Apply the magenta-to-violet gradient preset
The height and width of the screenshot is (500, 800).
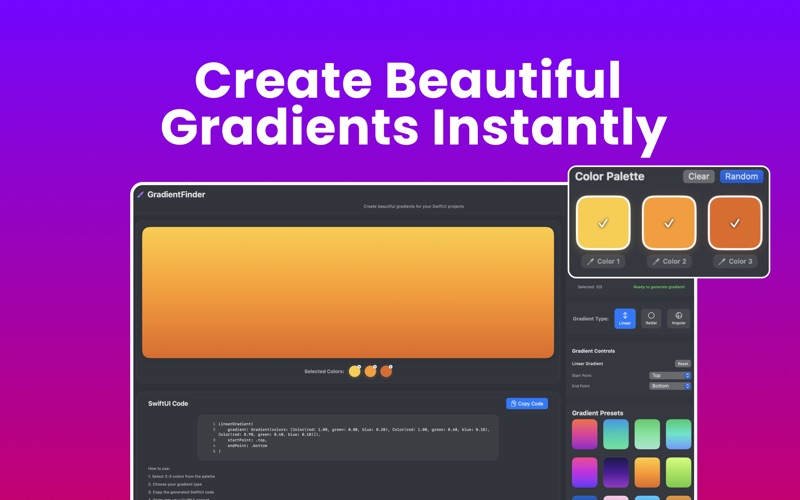coord(585,472)
